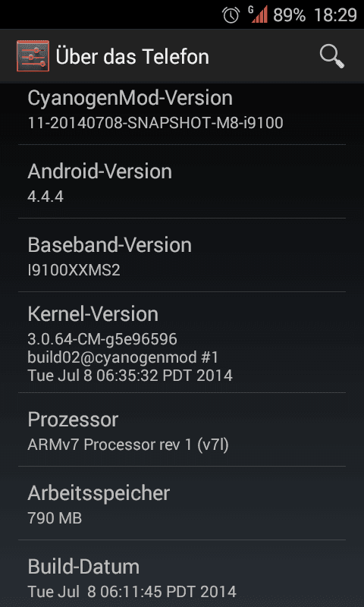Tap the signal strength icon
The image size is (364, 607).
(258, 14)
